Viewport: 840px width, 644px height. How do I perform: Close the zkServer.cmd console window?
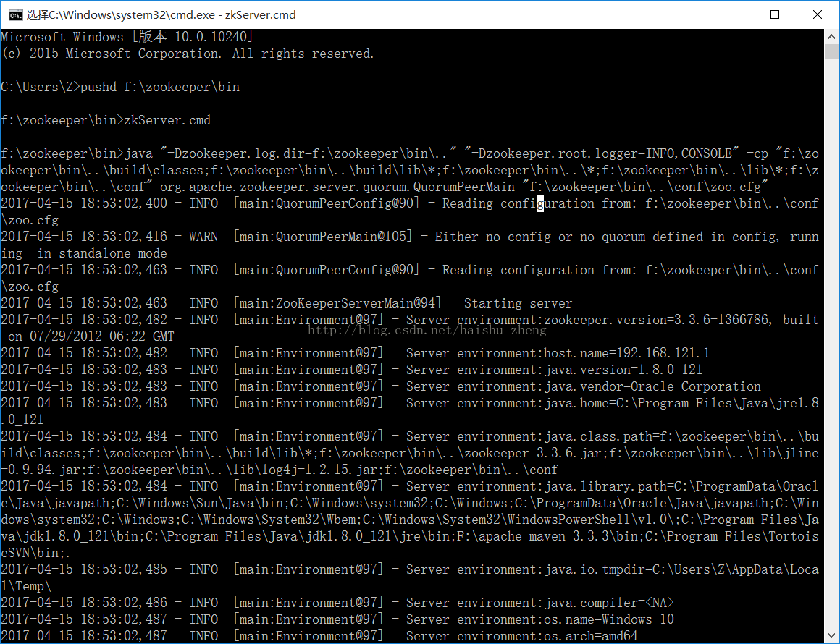coord(818,14)
